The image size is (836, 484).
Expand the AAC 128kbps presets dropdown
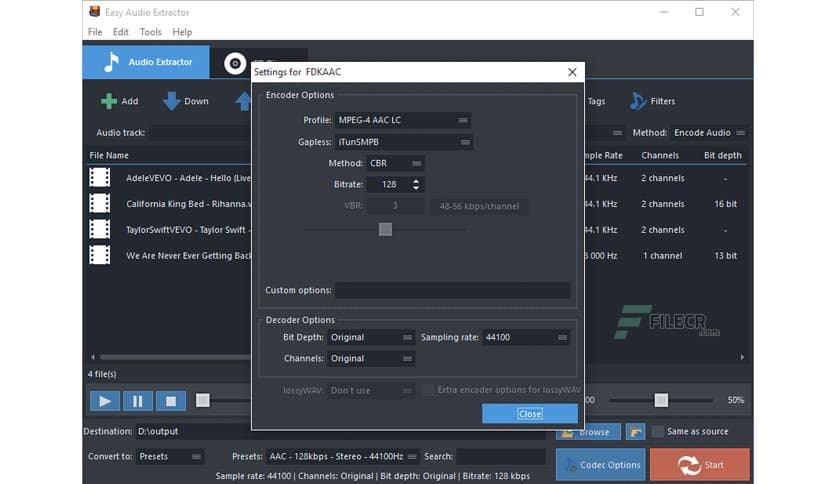tap(342, 456)
